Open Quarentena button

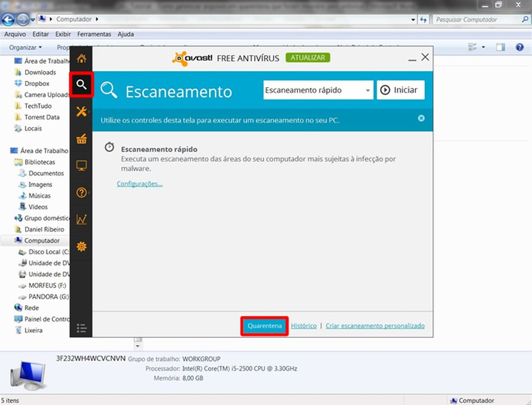[264, 326]
